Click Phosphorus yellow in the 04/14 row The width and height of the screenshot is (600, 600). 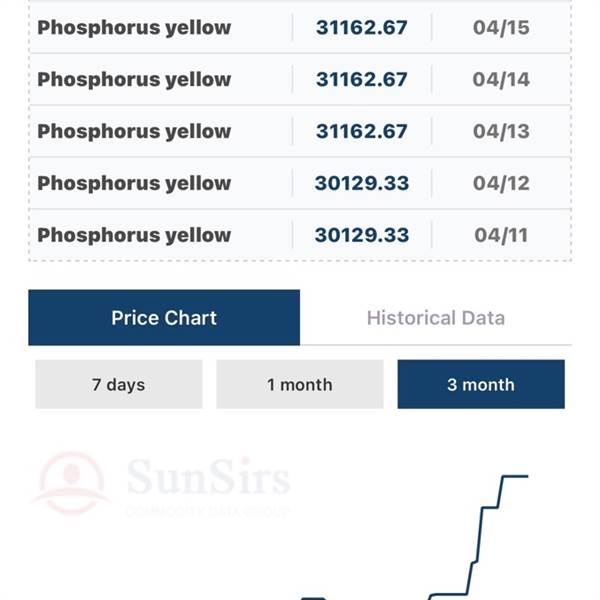134,80
